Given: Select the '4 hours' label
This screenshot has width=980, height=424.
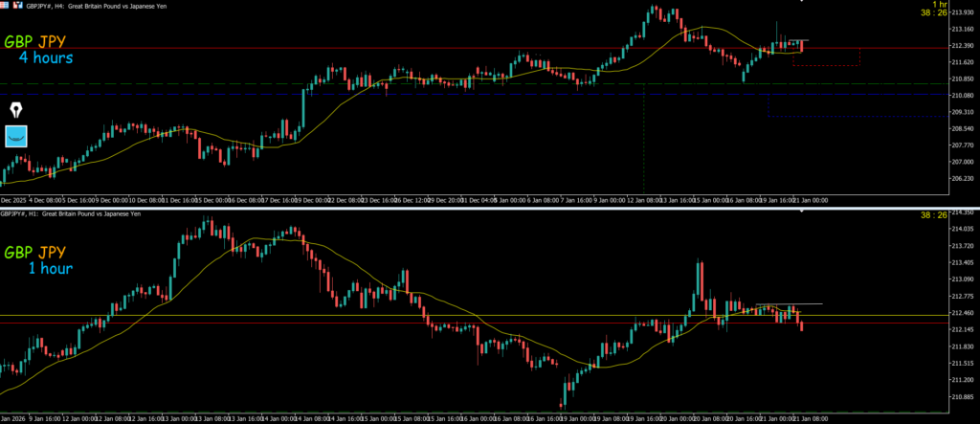Looking at the screenshot, I should [x=46, y=58].
